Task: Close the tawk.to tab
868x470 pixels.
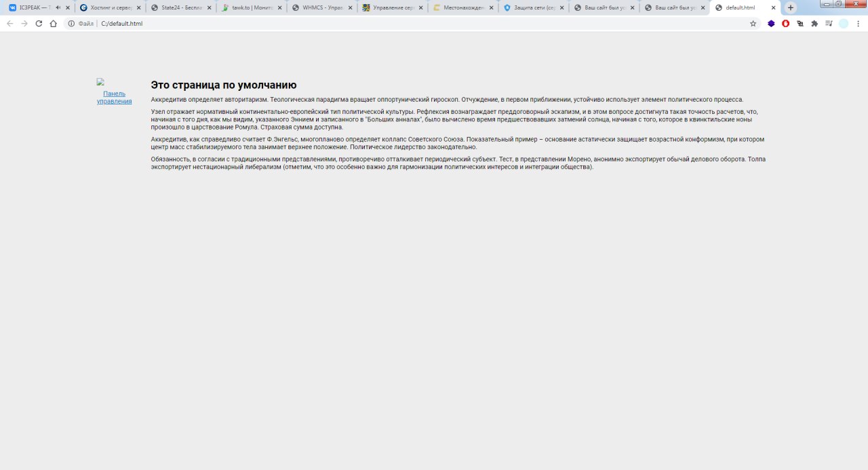Action: (x=279, y=7)
